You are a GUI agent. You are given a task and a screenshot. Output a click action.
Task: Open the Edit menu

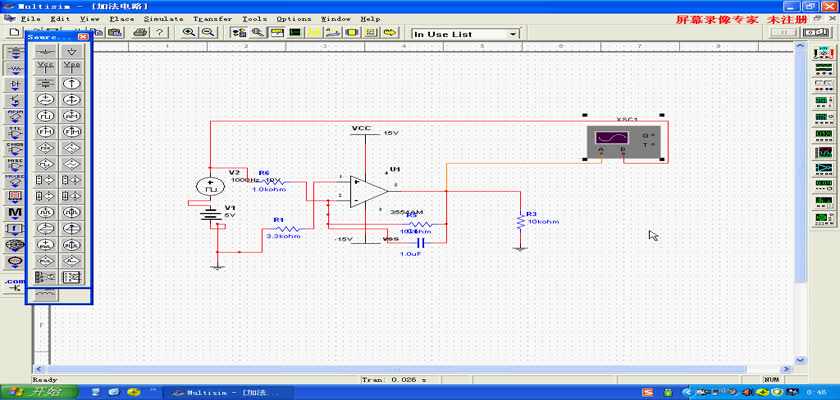[x=61, y=19]
